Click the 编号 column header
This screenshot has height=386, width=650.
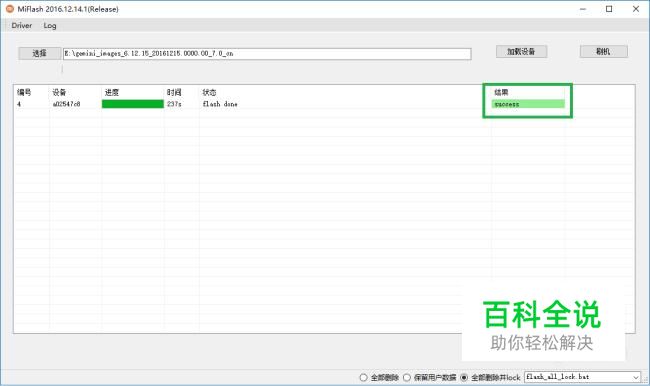24,92
